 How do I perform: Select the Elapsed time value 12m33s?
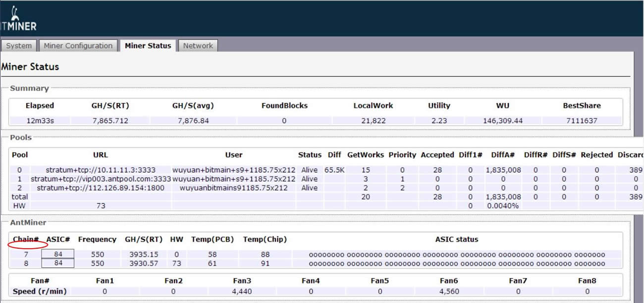tap(40, 121)
